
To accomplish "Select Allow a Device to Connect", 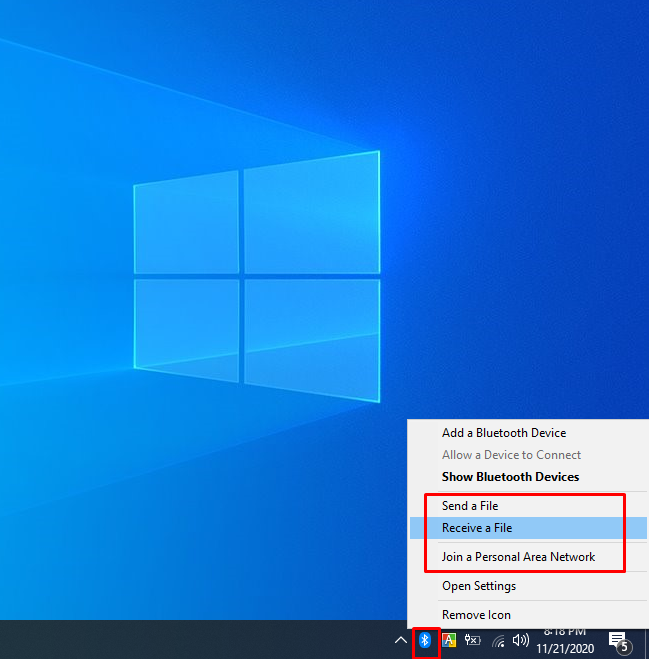I will coord(528,455).
